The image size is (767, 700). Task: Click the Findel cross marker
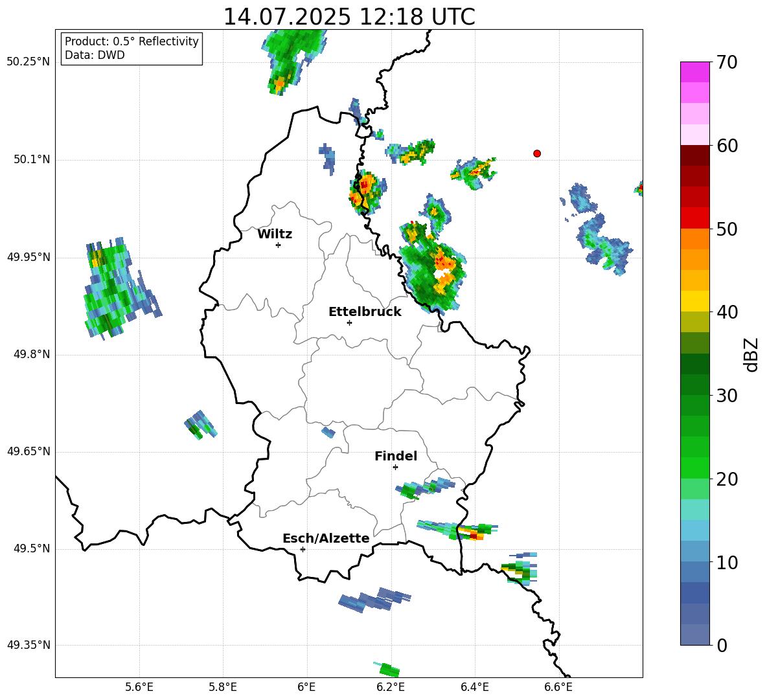click(x=395, y=468)
